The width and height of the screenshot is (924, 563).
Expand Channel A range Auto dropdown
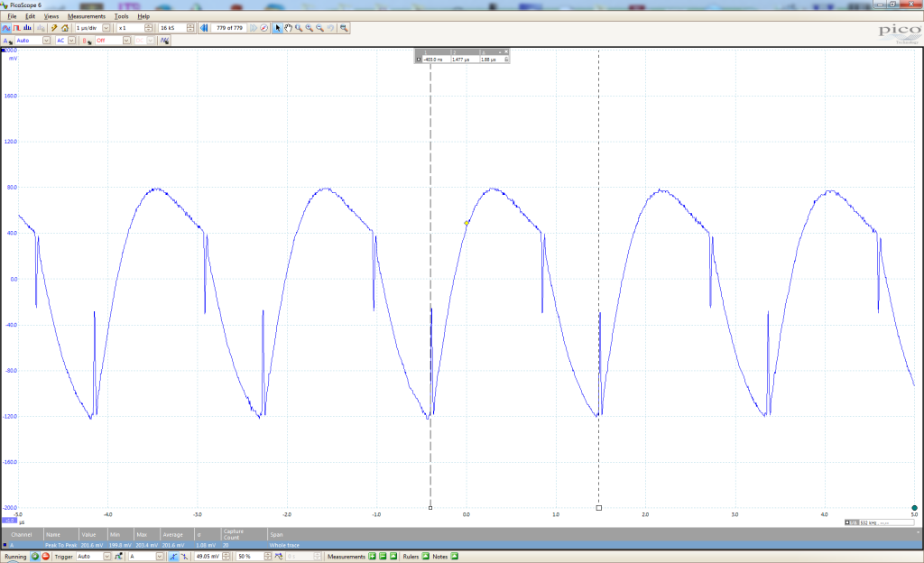pyautogui.click(x=46, y=41)
